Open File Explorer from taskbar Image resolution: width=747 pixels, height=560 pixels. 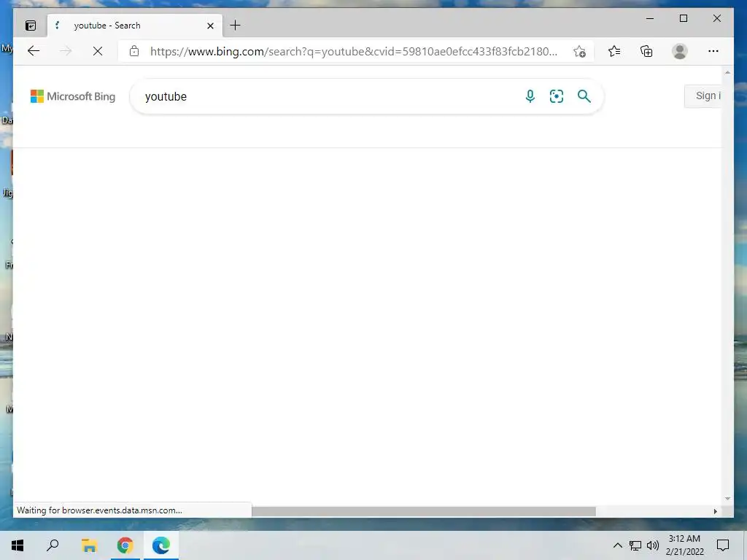tap(89, 545)
